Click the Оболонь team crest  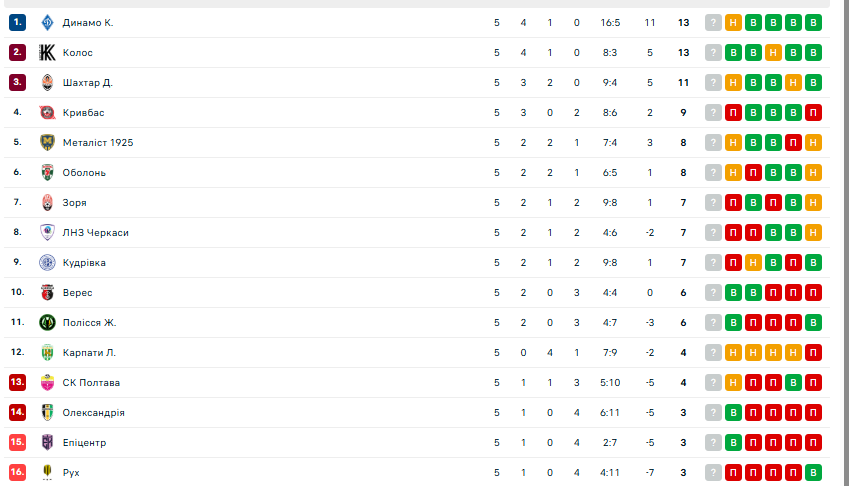click(47, 173)
